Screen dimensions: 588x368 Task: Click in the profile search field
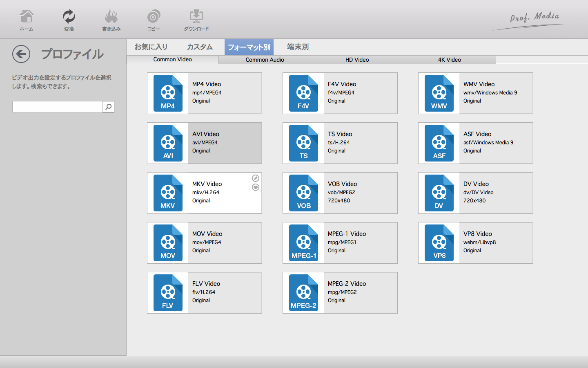click(57, 107)
